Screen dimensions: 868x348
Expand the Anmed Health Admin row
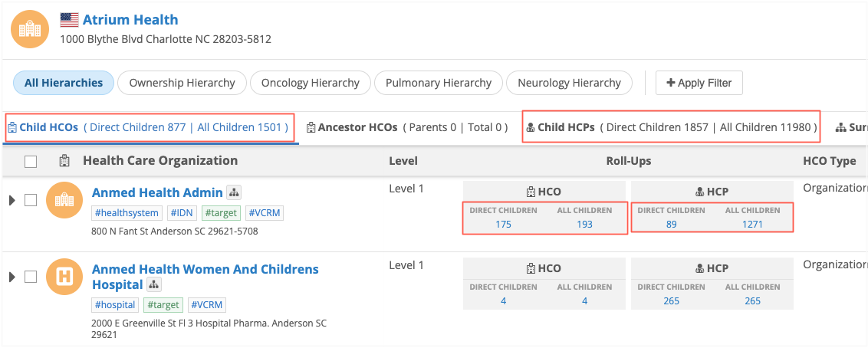pyautogui.click(x=12, y=200)
